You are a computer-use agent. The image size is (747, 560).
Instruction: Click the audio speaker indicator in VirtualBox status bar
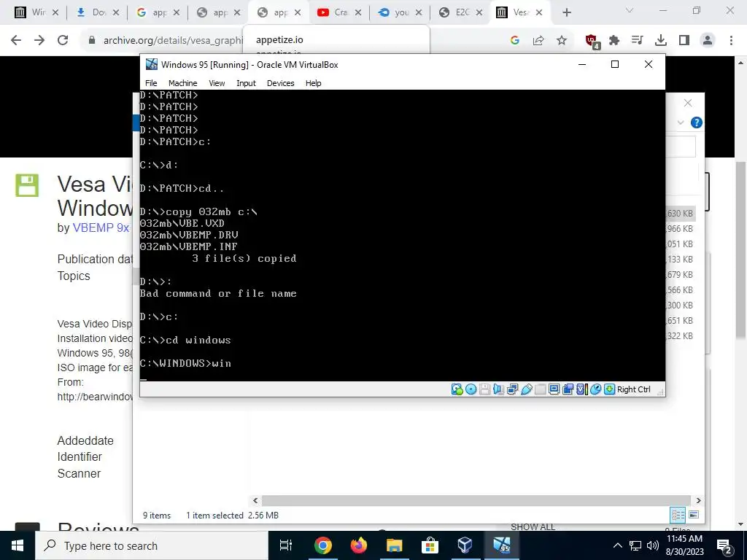pos(498,389)
